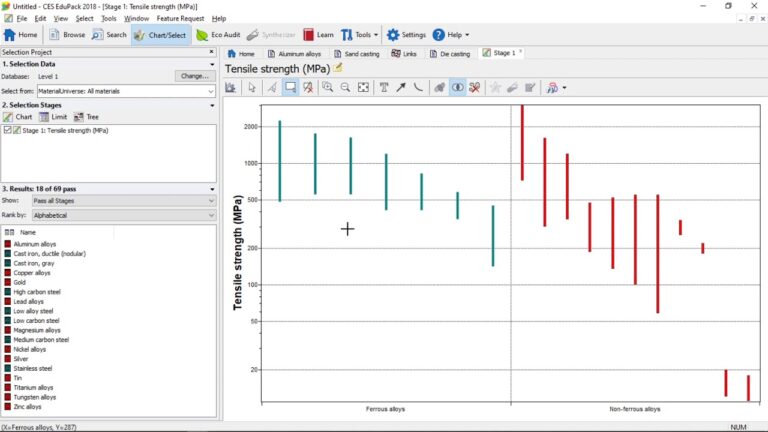
Task: Select Copper alloys in results list
Action: coord(32,273)
